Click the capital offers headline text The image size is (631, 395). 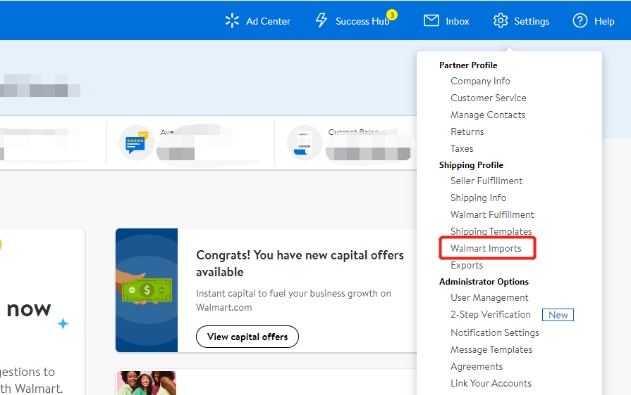(x=300, y=263)
